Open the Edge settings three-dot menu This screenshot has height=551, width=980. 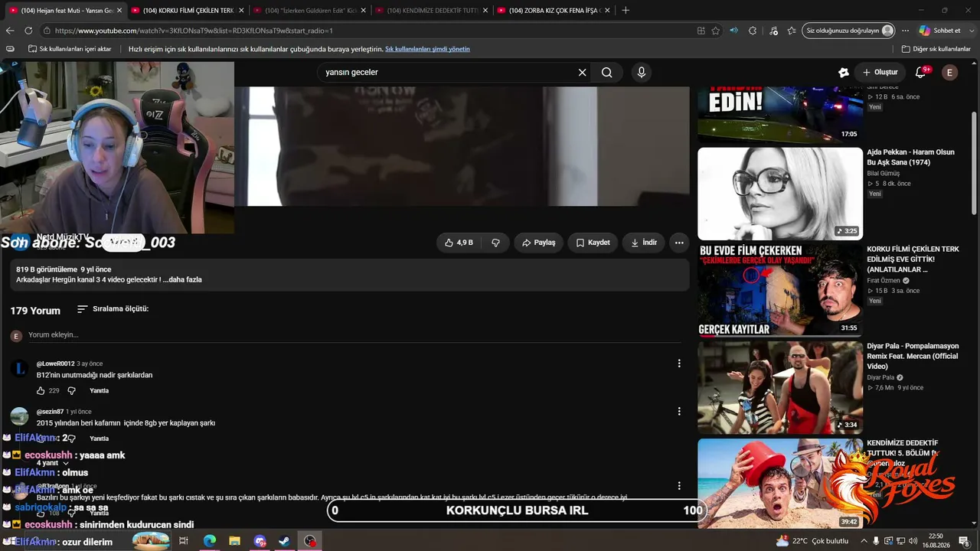[x=906, y=31]
